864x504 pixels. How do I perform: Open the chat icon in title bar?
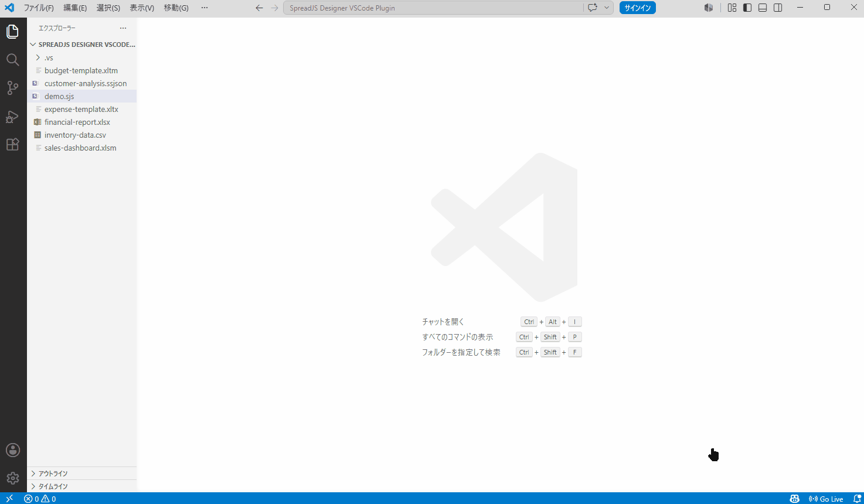coord(593,8)
